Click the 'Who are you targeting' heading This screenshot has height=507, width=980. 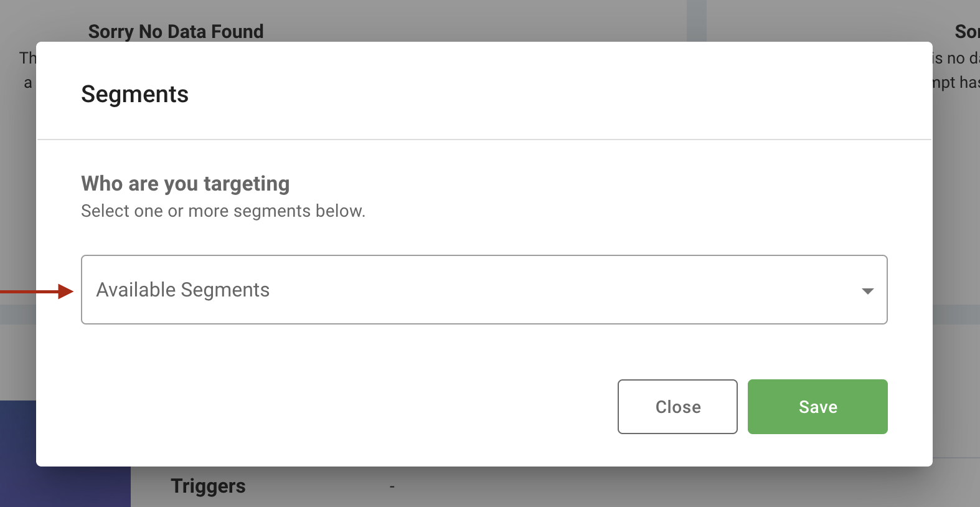[186, 184]
